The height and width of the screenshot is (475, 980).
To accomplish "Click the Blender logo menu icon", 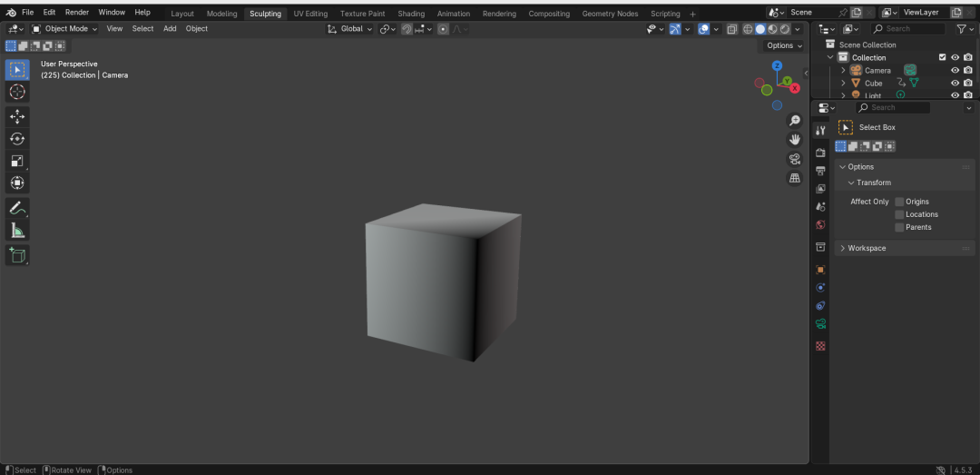I will [11, 13].
